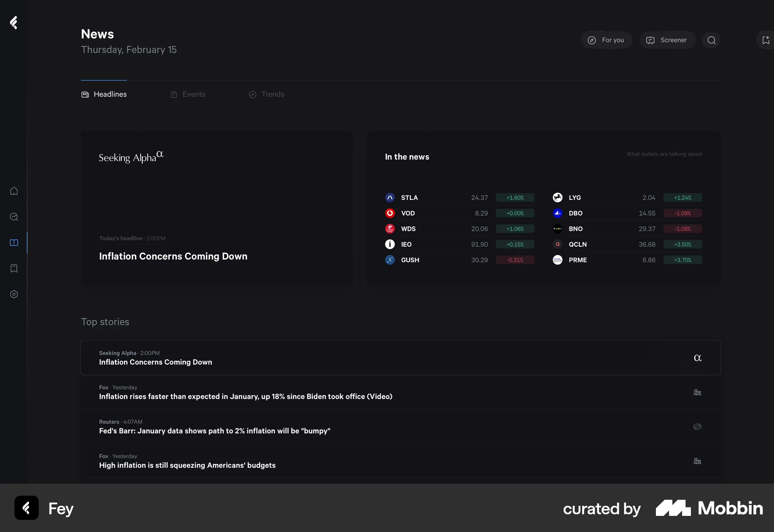774x532 pixels.
Task: Click the search icon in the top bar
Action: tap(712, 40)
